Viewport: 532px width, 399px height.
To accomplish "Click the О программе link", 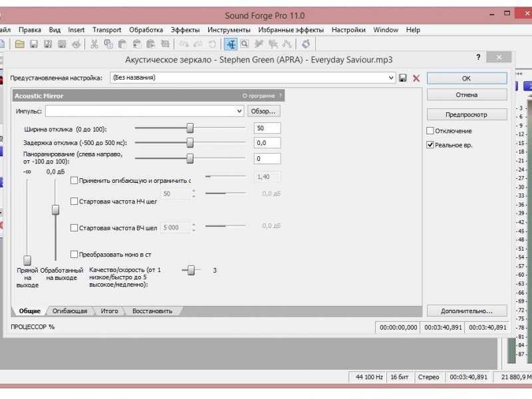I will click(x=259, y=96).
